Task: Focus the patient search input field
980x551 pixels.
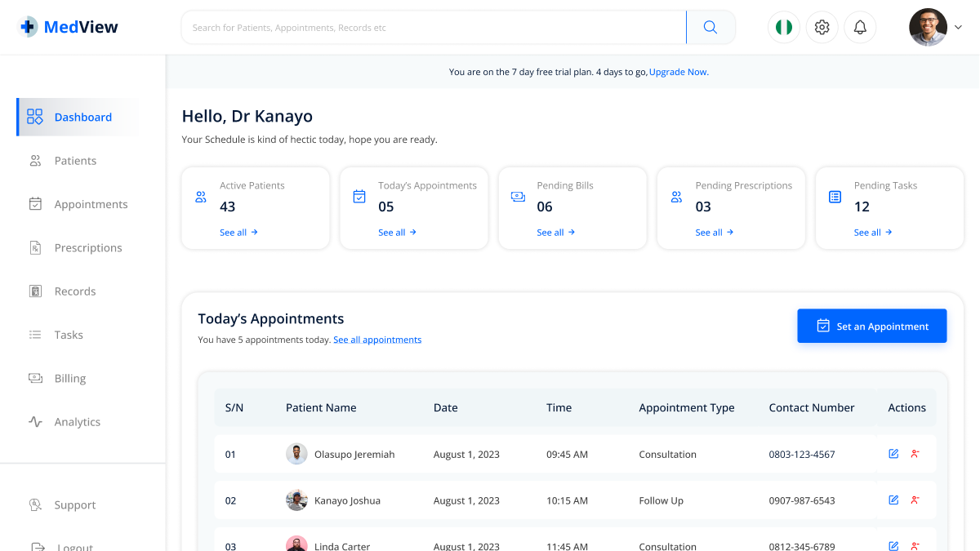Action: [x=433, y=28]
